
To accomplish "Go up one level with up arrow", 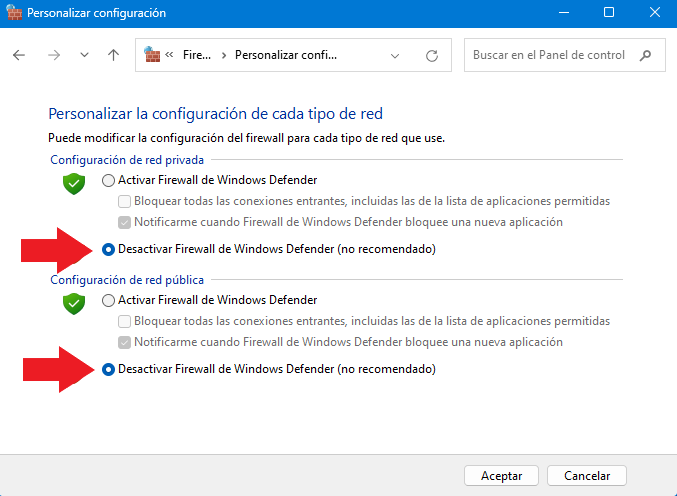I will (x=114, y=55).
